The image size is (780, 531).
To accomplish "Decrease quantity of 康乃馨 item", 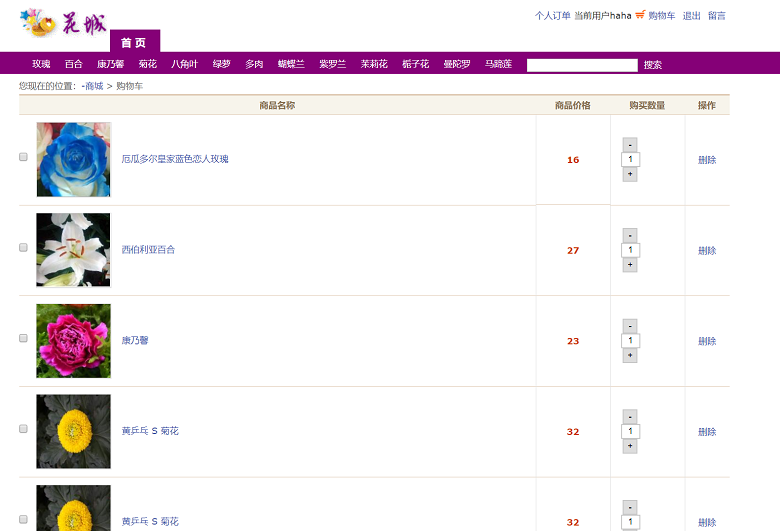I will (x=630, y=326).
